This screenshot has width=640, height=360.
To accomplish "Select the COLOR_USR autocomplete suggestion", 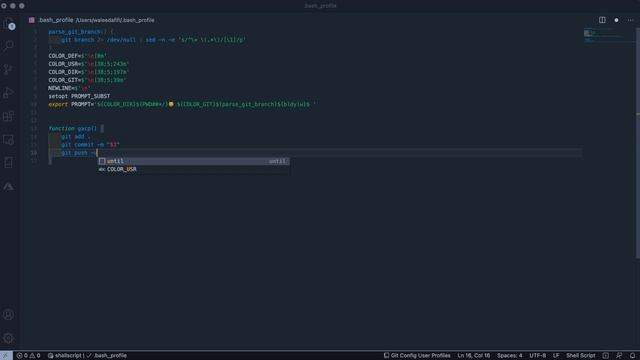I will coord(193,169).
